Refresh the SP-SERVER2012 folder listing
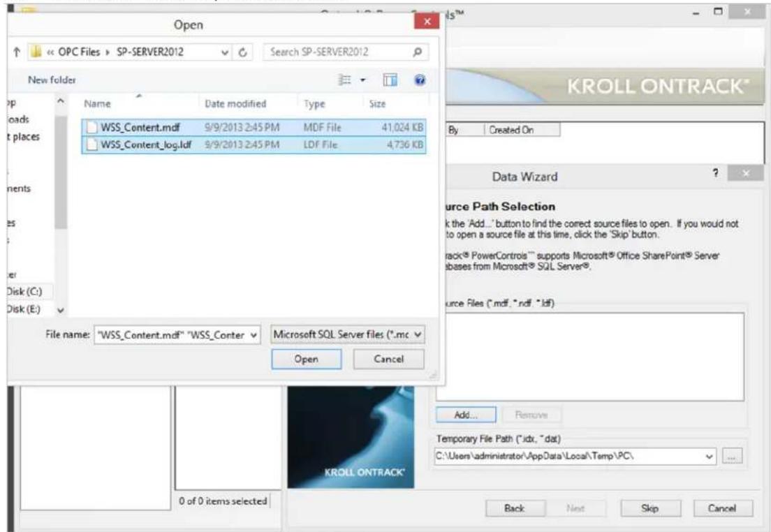The image size is (771, 532). [243, 52]
